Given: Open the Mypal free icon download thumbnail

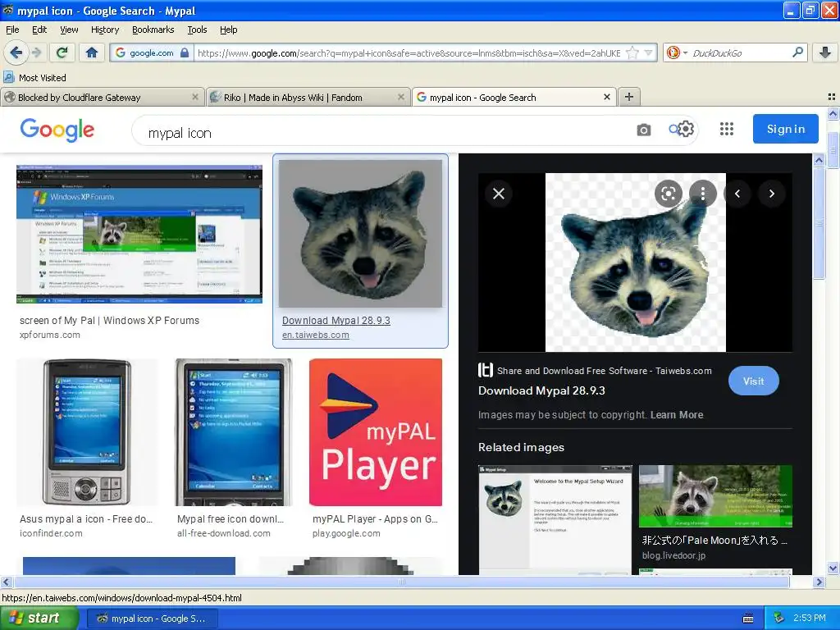Looking at the screenshot, I should (234, 432).
